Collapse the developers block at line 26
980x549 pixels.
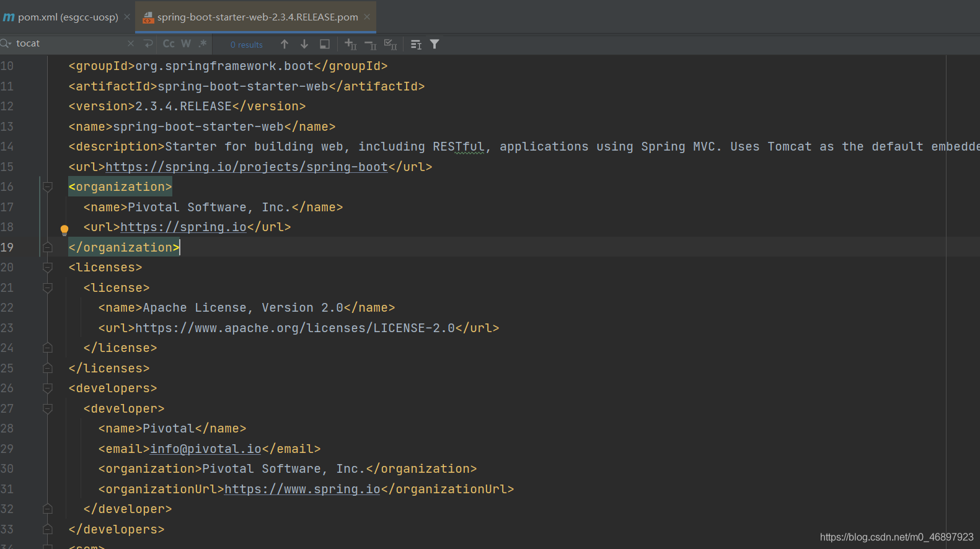click(x=48, y=389)
